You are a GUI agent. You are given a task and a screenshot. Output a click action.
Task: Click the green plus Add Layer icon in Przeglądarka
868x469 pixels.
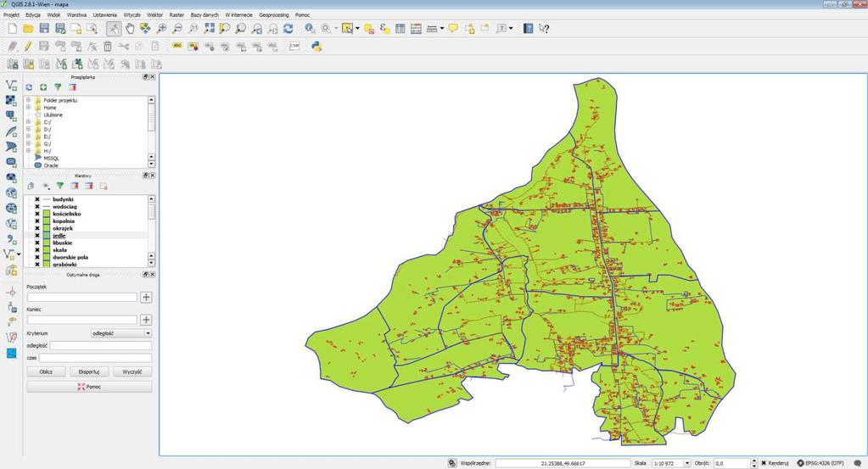pos(43,87)
